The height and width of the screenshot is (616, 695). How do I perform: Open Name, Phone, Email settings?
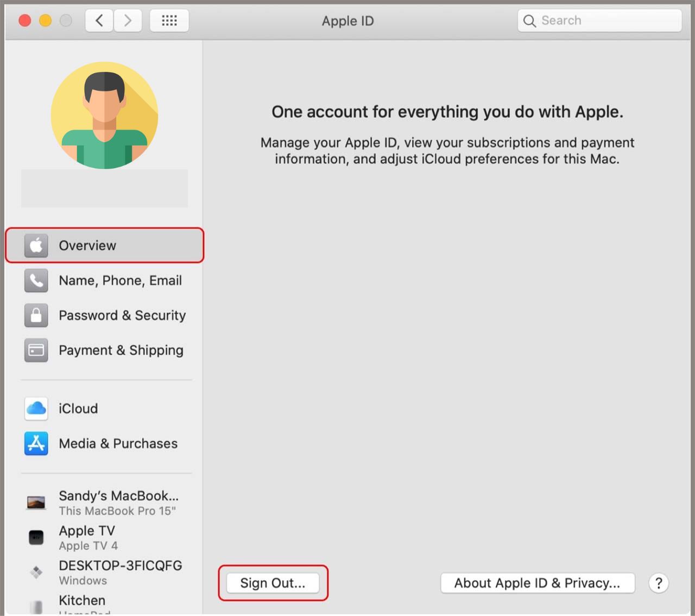(x=120, y=280)
